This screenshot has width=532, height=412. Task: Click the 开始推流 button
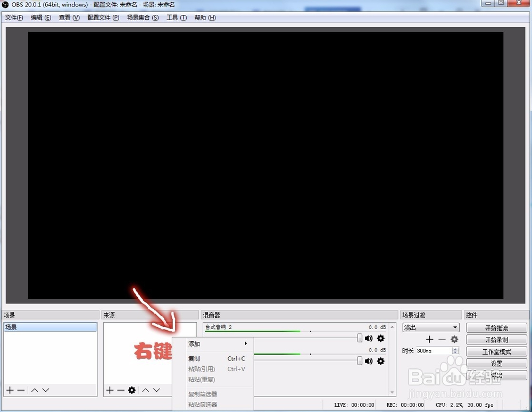pyautogui.click(x=496, y=328)
